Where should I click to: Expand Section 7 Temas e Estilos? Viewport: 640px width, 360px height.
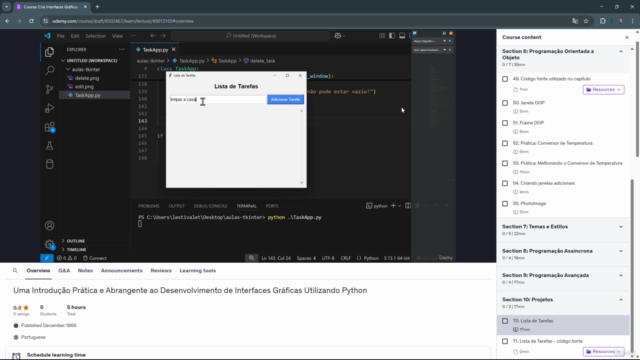tap(621, 227)
